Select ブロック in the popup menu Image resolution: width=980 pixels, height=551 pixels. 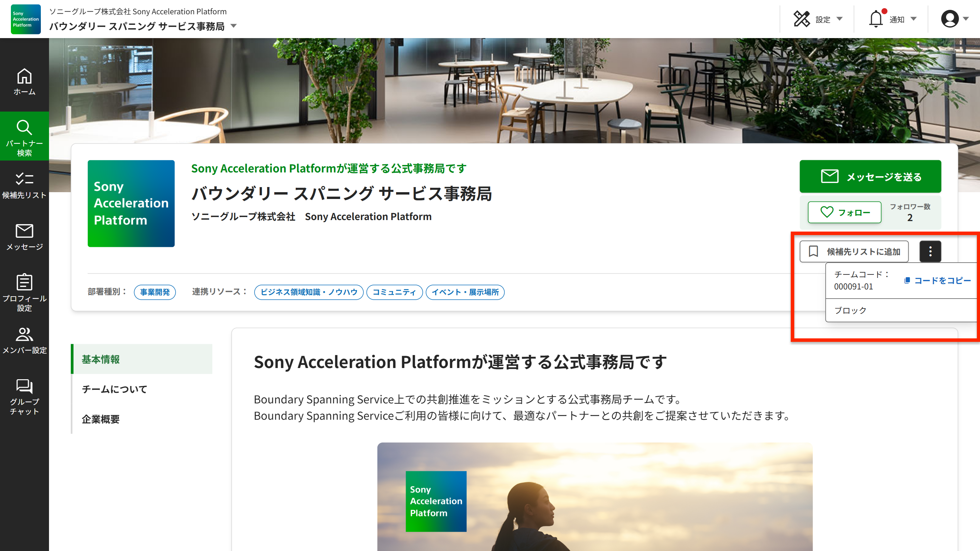(850, 310)
